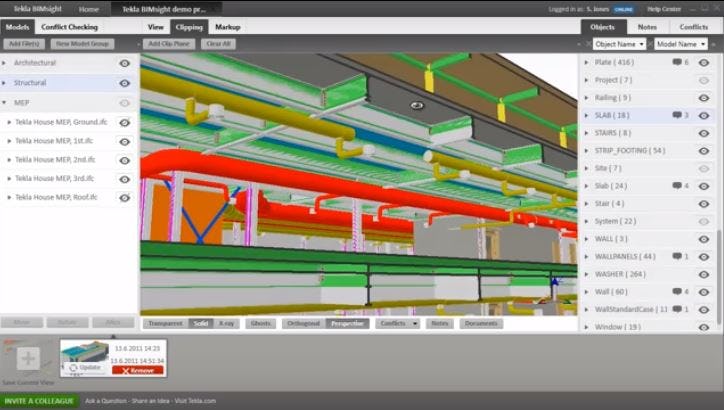Expand the Plate ( 416 ) object group
The height and width of the screenshot is (410, 724).
click(587, 62)
